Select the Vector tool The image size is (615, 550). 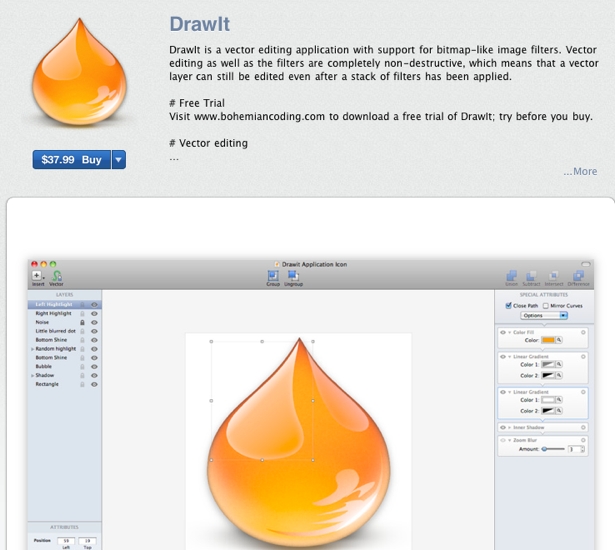coord(56,279)
